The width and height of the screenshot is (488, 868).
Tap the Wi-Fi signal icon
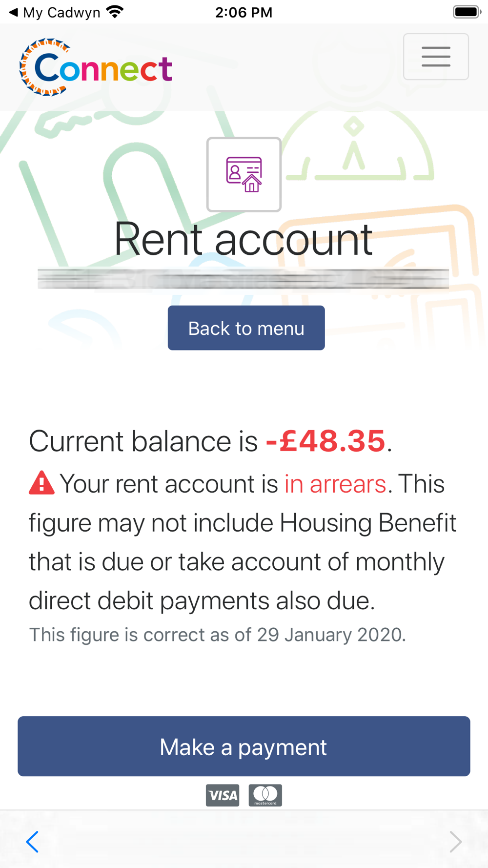coord(115,12)
